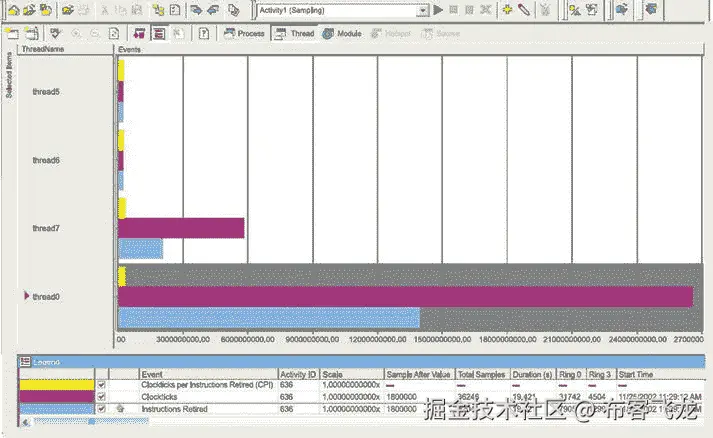Select the Clockticks per Instructions Retired (CPI) event text
Image resolution: width=713 pixels, height=438 pixels.
[207, 385]
